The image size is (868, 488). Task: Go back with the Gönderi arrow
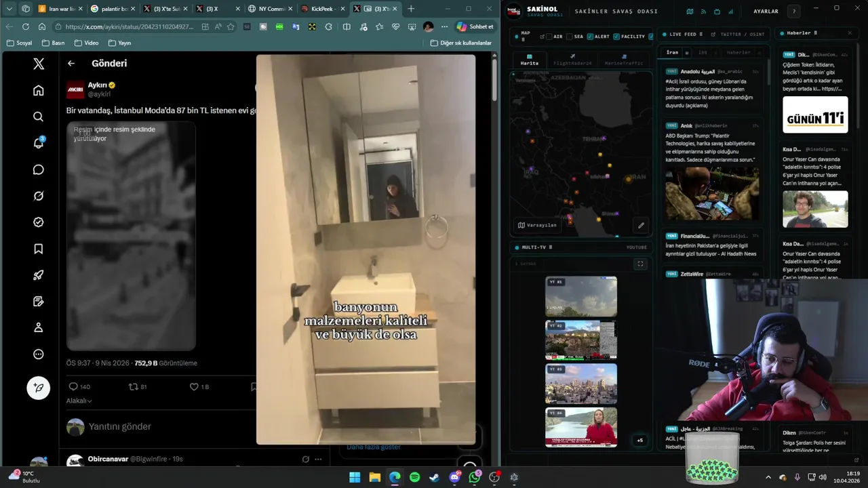[x=71, y=63]
